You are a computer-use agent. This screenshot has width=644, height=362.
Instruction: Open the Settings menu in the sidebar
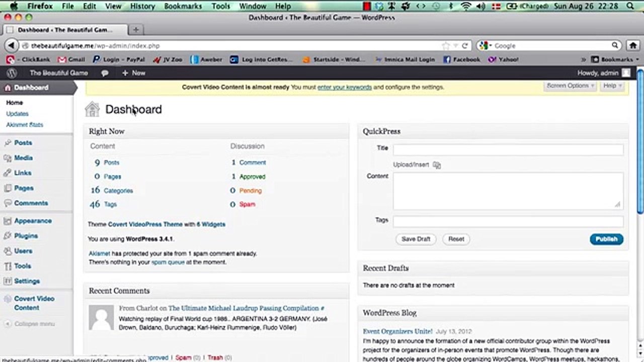27,281
